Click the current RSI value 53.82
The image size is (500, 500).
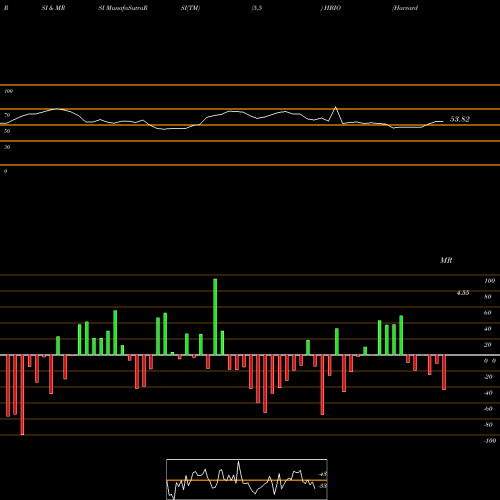460,119
